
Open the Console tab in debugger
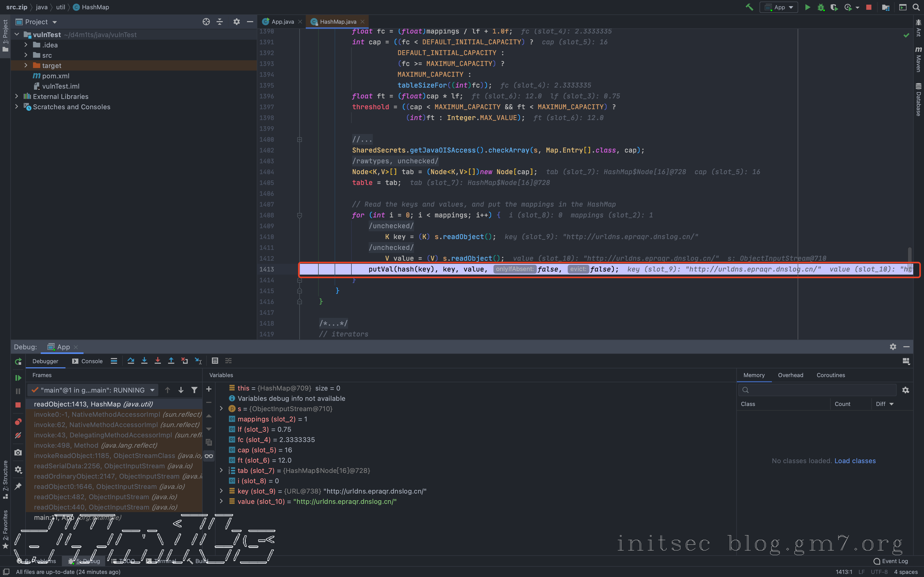click(x=87, y=361)
